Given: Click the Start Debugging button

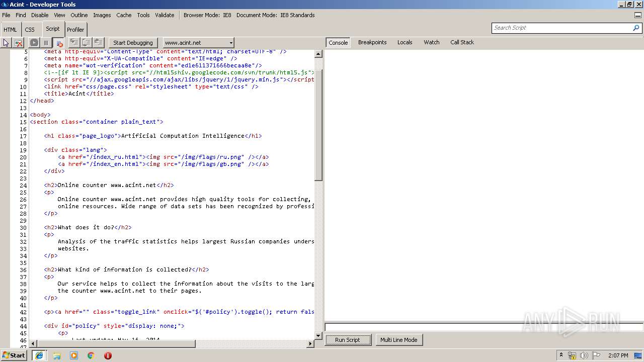Looking at the screenshot, I should coord(133,43).
